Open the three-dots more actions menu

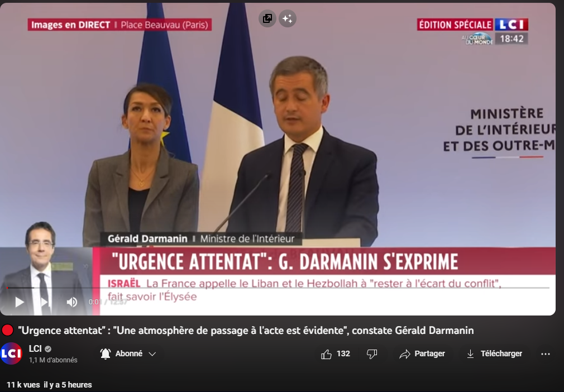point(546,354)
